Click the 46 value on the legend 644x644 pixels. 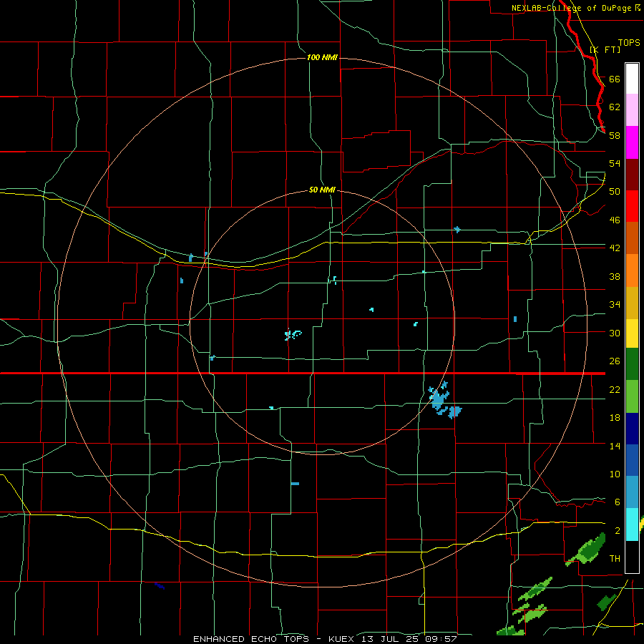point(615,220)
